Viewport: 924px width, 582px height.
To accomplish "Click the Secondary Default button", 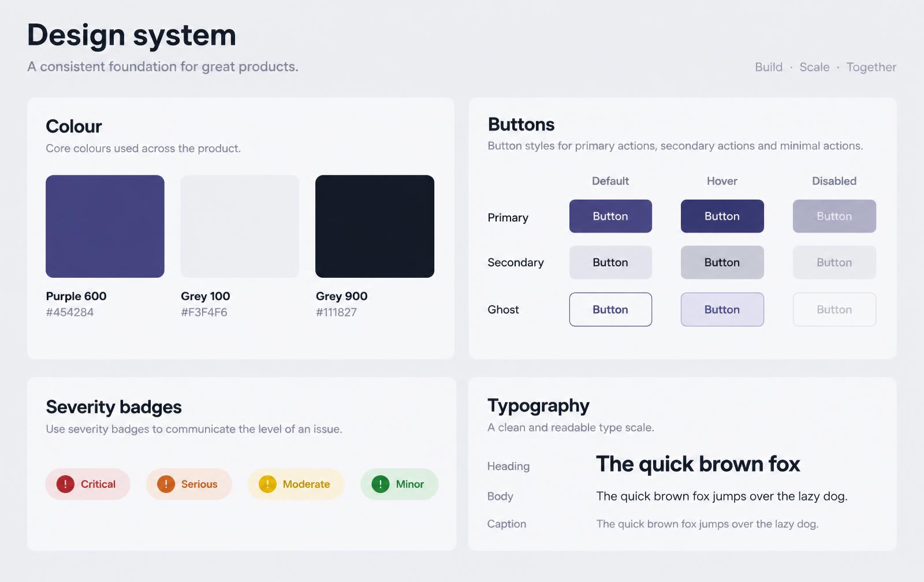I will pyautogui.click(x=610, y=262).
